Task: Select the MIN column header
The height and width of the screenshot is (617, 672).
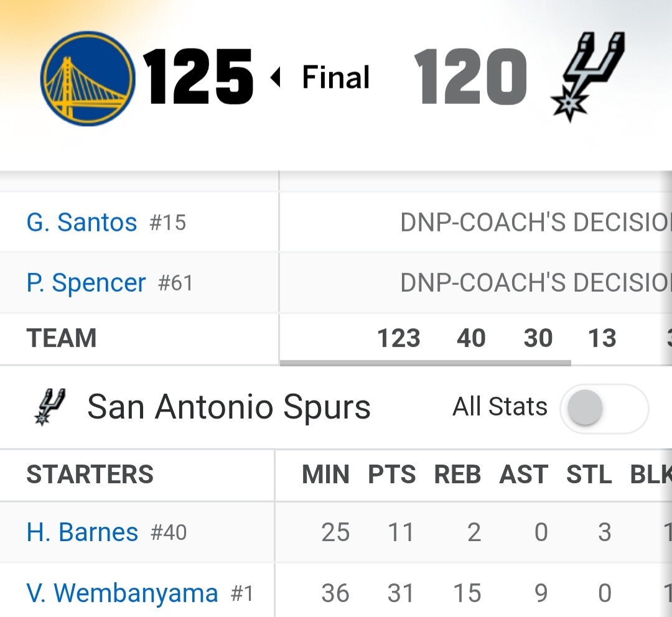Action: tap(325, 475)
